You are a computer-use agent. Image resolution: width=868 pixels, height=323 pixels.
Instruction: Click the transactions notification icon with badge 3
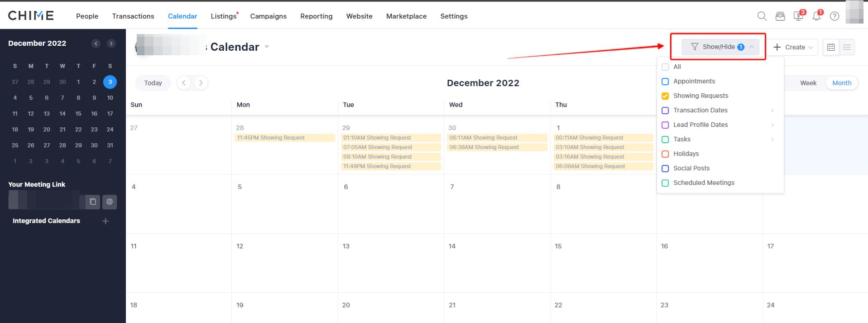798,17
